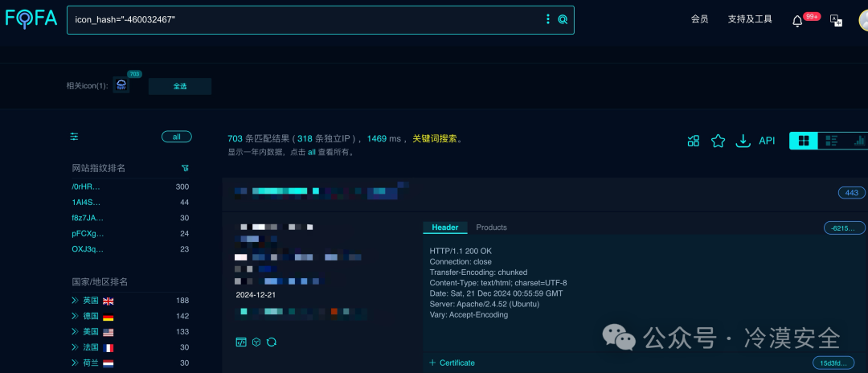The image size is (868, 373).
Task: Click the 2024-12-21 date text
Action: [256, 294]
